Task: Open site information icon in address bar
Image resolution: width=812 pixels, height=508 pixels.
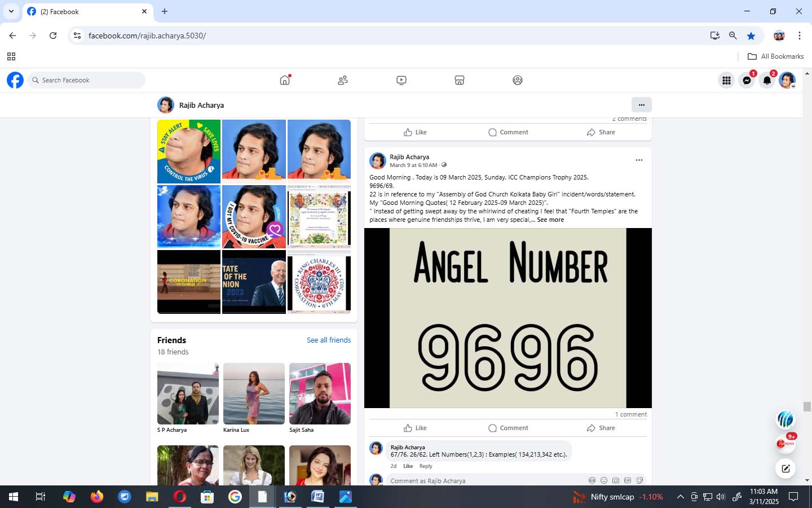Action: [x=77, y=36]
